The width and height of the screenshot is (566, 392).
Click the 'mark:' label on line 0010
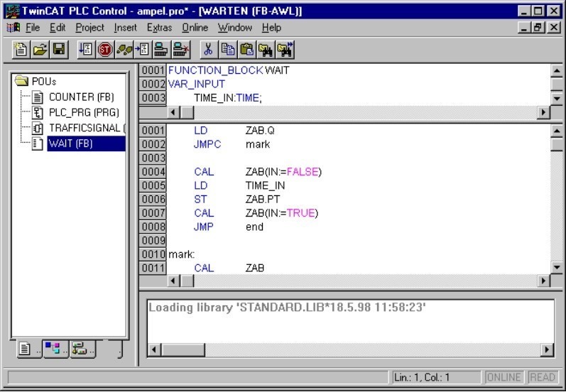tap(182, 254)
